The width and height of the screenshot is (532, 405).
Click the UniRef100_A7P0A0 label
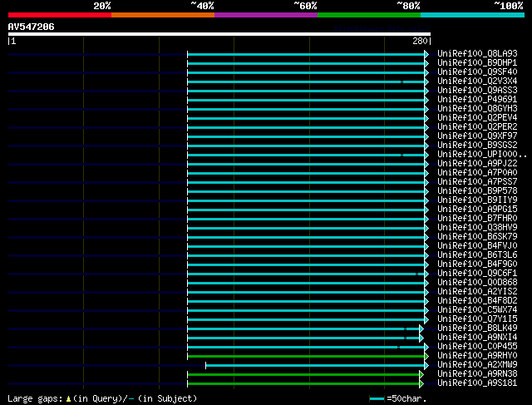(x=477, y=173)
